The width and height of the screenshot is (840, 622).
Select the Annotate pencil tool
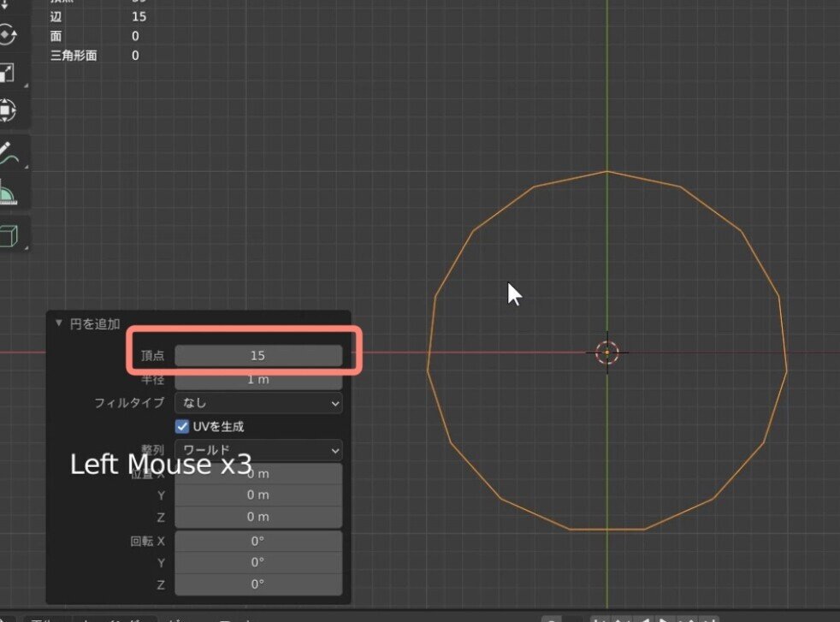coord(8,154)
